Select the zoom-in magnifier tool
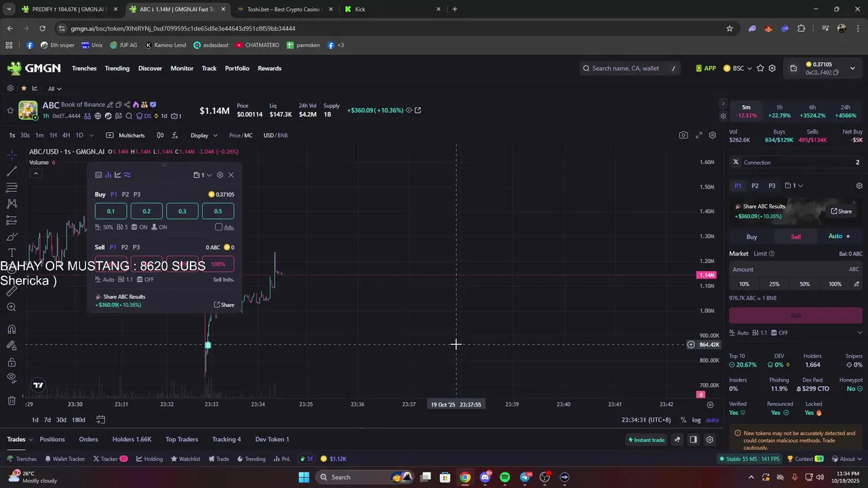Screen dimensions: 868x488 coord(12,307)
